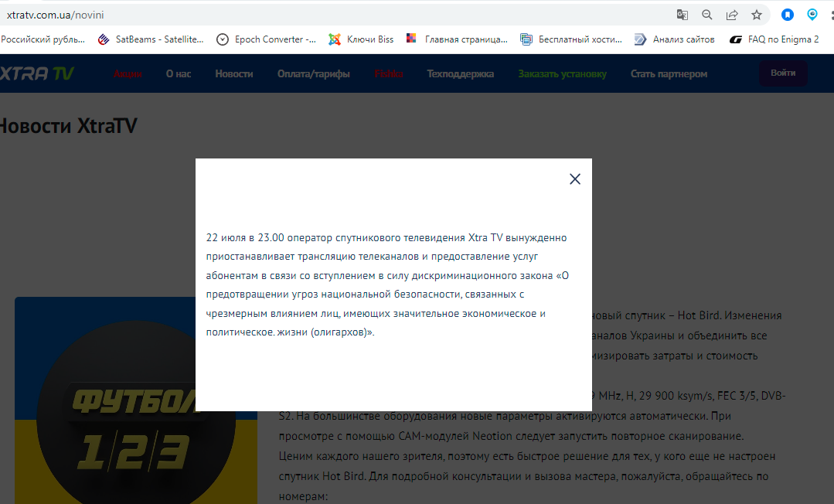This screenshot has width=834, height=504.
Task: Click the share page icon
Action: point(732,15)
